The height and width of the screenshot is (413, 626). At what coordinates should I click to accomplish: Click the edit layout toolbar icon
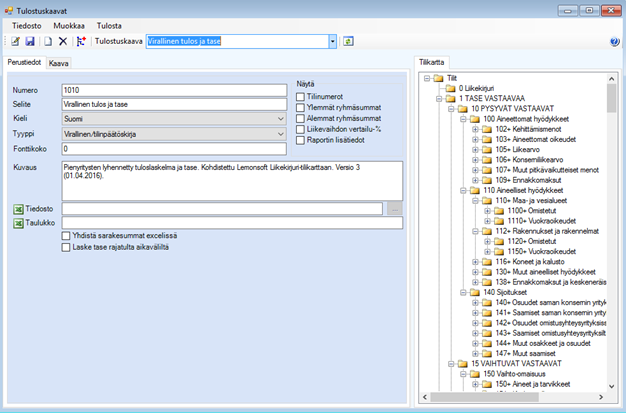[15, 42]
